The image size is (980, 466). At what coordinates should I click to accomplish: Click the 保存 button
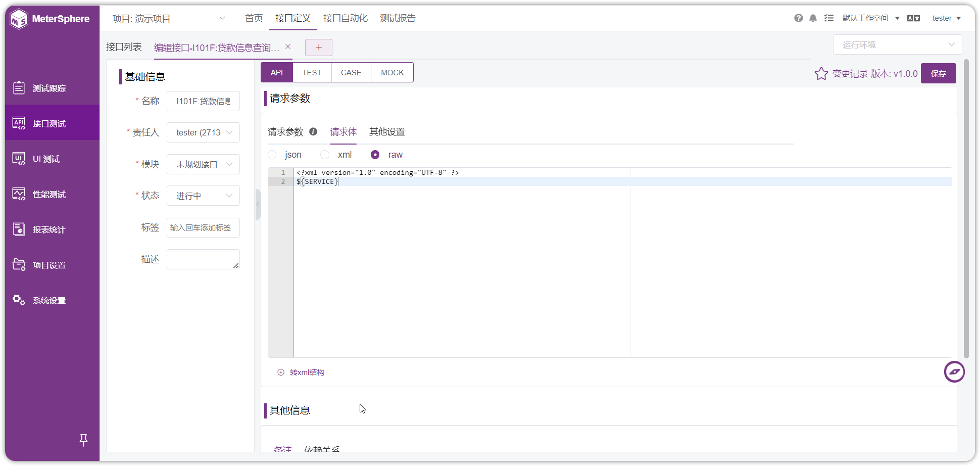coord(939,73)
